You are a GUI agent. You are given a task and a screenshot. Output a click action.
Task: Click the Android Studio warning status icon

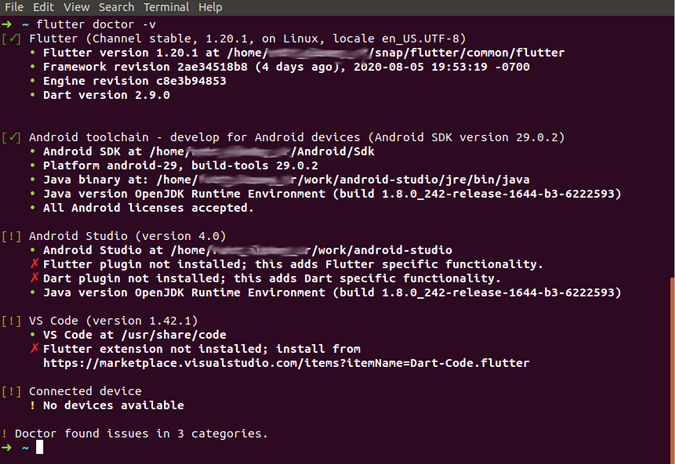12,236
